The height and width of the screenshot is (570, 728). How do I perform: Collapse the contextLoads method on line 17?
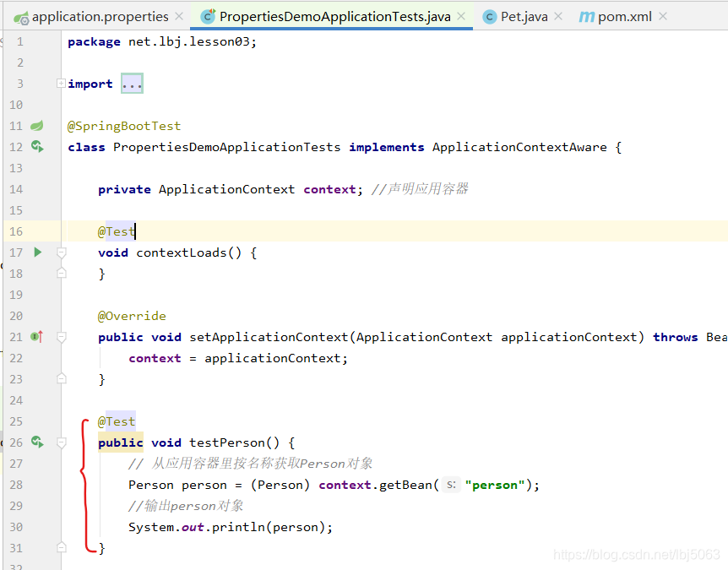pyautogui.click(x=62, y=252)
